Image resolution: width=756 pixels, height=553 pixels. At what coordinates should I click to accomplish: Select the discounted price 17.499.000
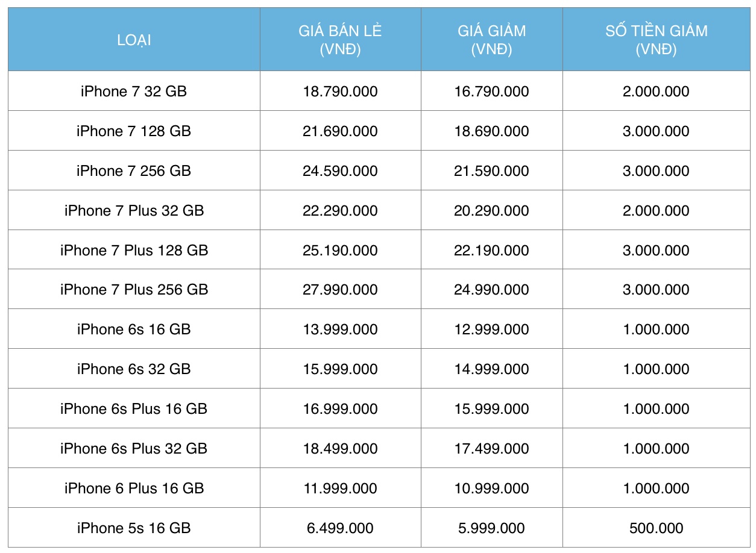point(491,449)
